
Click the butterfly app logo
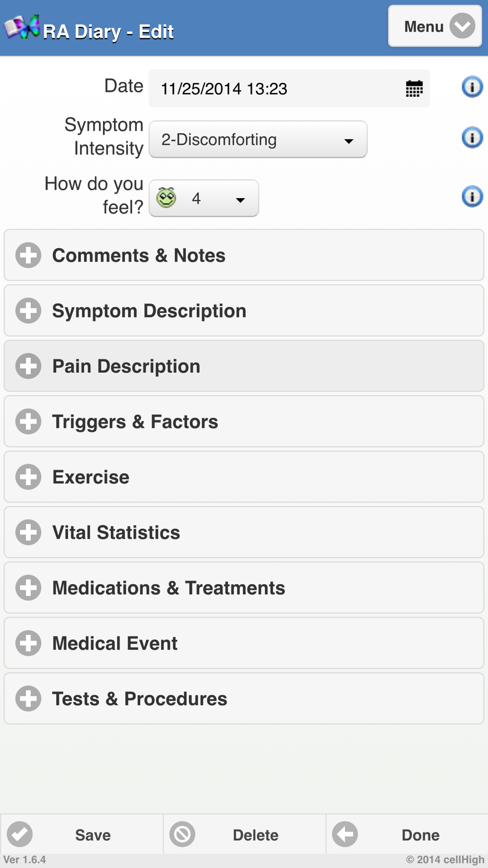pos(22,27)
